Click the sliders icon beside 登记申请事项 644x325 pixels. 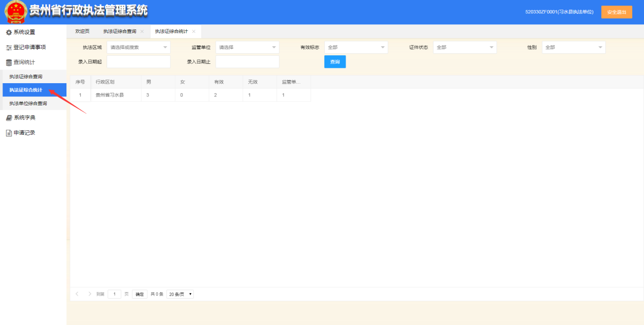pyautogui.click(x=9, y=48)
